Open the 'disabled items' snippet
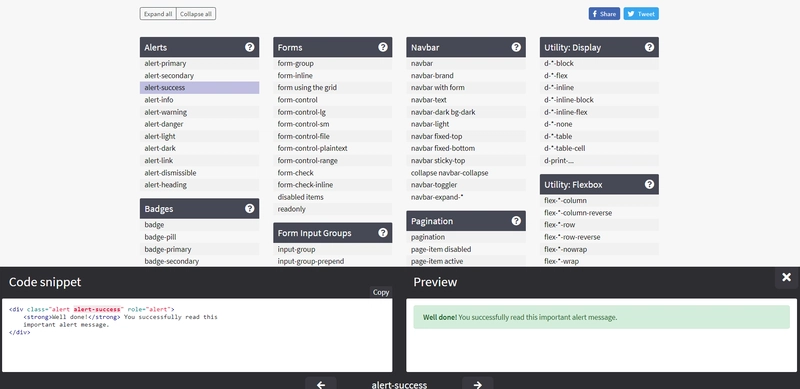The width and height of the screenshot is (800, 389). coord(333,197)
